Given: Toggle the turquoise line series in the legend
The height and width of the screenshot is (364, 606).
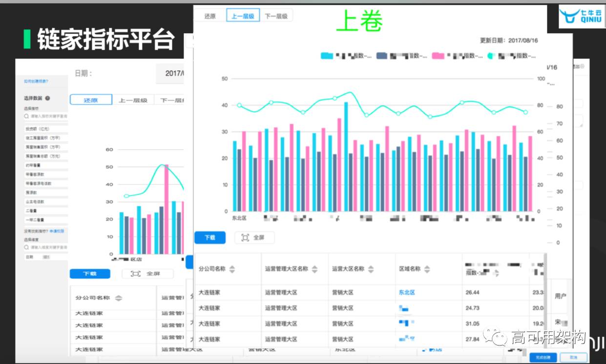Looking at the screenshot, I should 491,56.
